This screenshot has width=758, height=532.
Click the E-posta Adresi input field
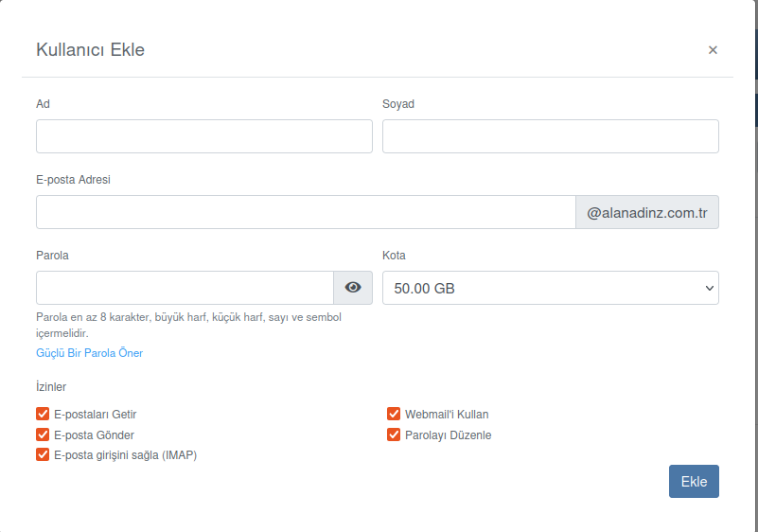click(x=305, y=212)
